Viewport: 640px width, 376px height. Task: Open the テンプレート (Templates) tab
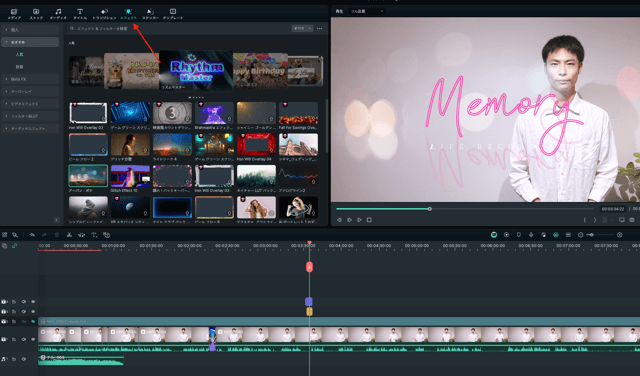(173, 14)
